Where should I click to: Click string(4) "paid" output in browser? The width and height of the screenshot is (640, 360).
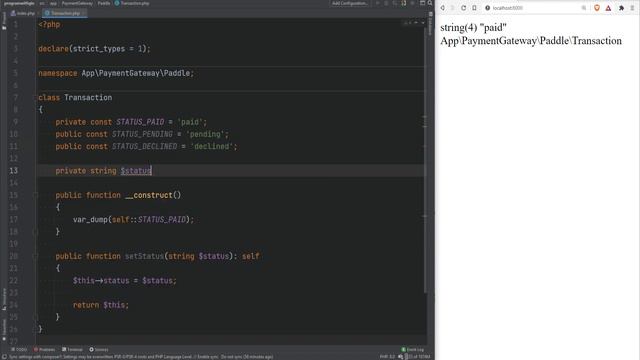473,28
